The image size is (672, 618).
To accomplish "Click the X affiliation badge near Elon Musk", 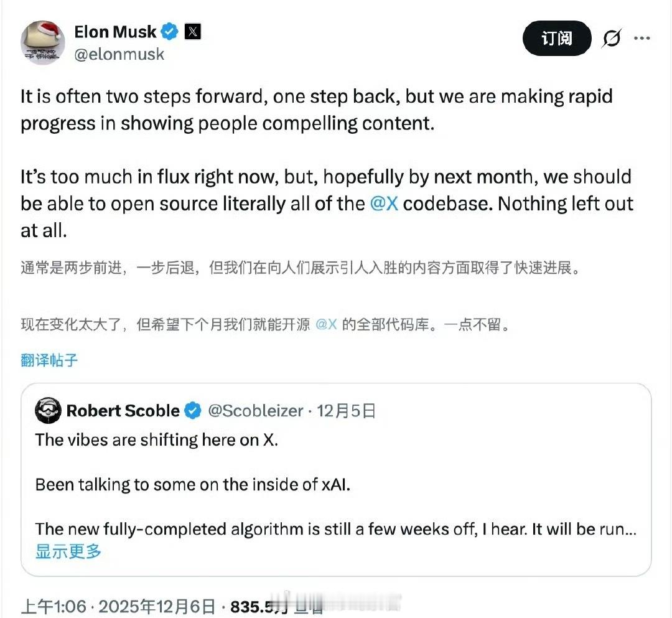I will [x=193, y=31].
